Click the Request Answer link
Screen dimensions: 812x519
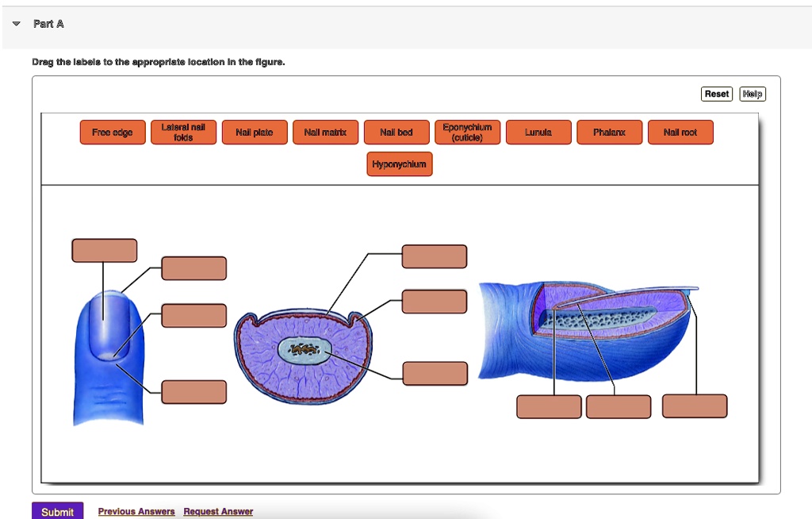click(217, 511)
